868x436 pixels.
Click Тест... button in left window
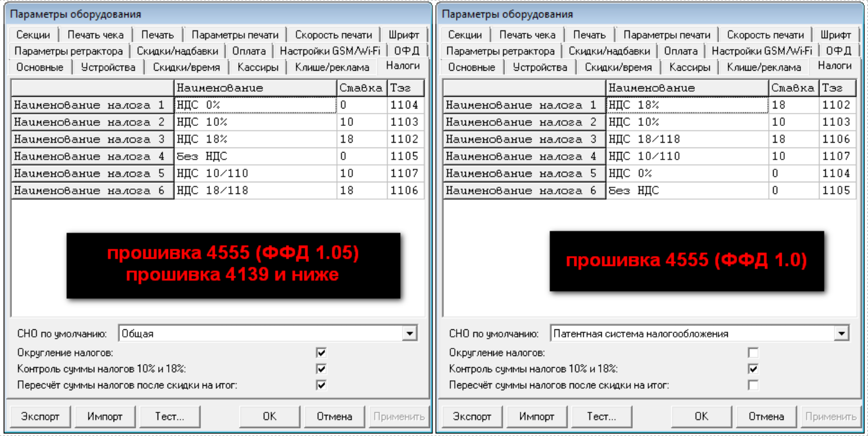click(x=169, y=416)
